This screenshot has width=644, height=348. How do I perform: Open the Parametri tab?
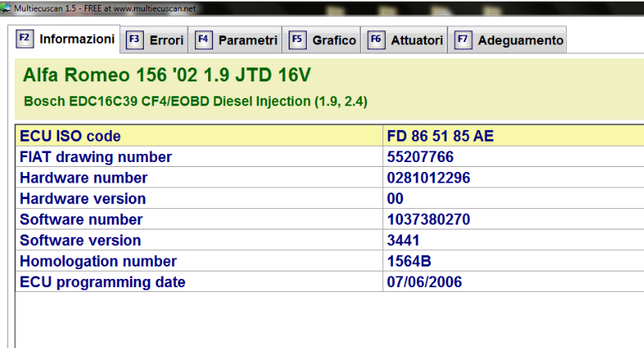pos(248,40)
